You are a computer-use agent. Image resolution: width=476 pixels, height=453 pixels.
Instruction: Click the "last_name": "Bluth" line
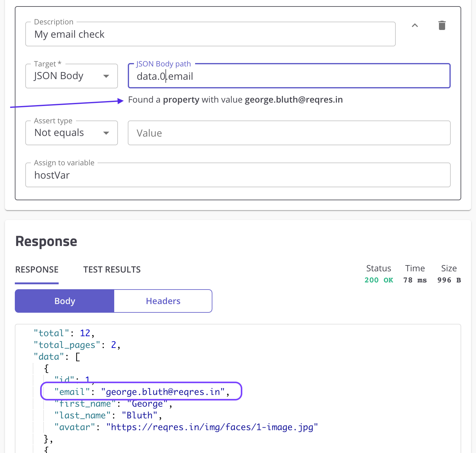pos(108,415)
